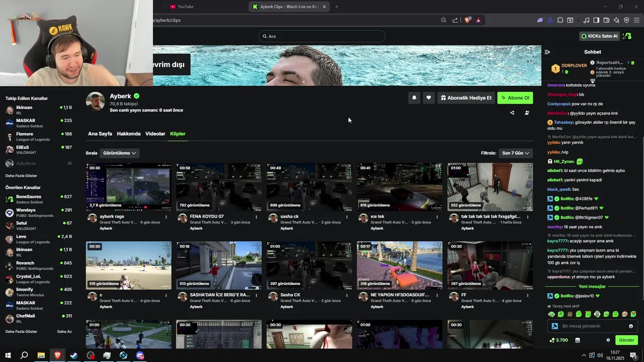Open the channel points shop icon
Screen dimensions: 644x362
click(578, 340)
